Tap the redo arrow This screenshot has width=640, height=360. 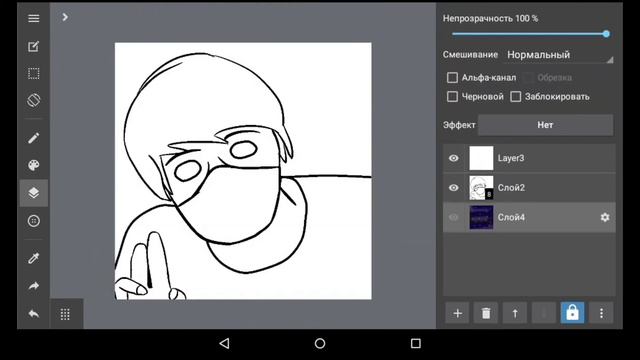click(34, 286)
